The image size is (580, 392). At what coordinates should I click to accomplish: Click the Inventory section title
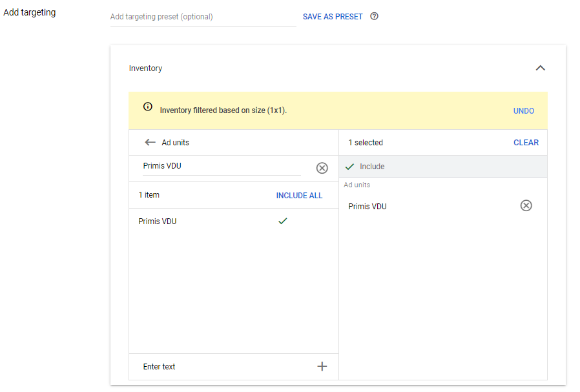(145, 68)
